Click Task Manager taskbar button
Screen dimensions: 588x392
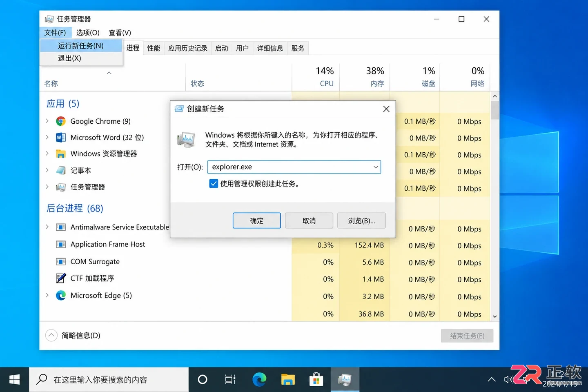click(x=345, y=380)
